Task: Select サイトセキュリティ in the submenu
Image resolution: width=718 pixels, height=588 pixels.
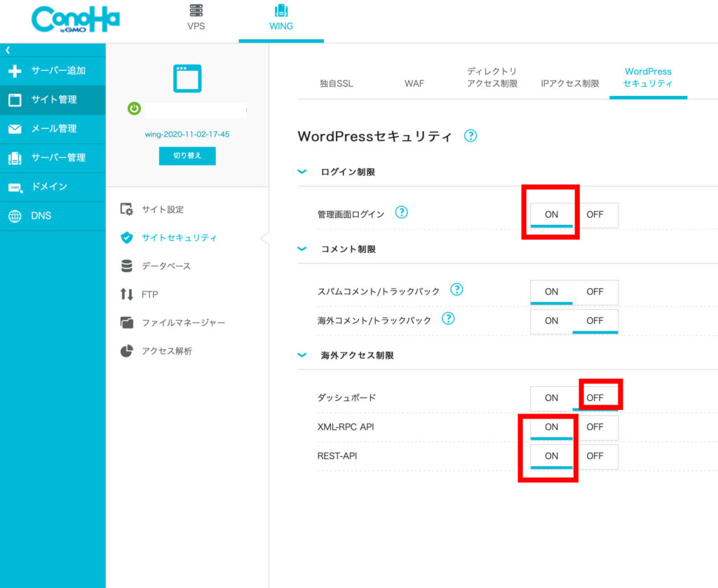Action: [x=179, y=238]
